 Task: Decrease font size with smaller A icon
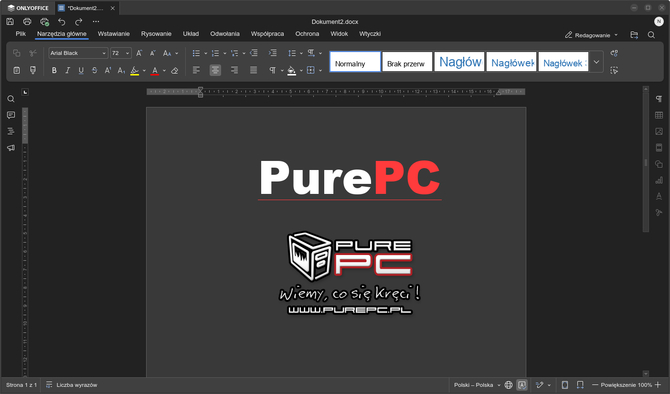153,53
